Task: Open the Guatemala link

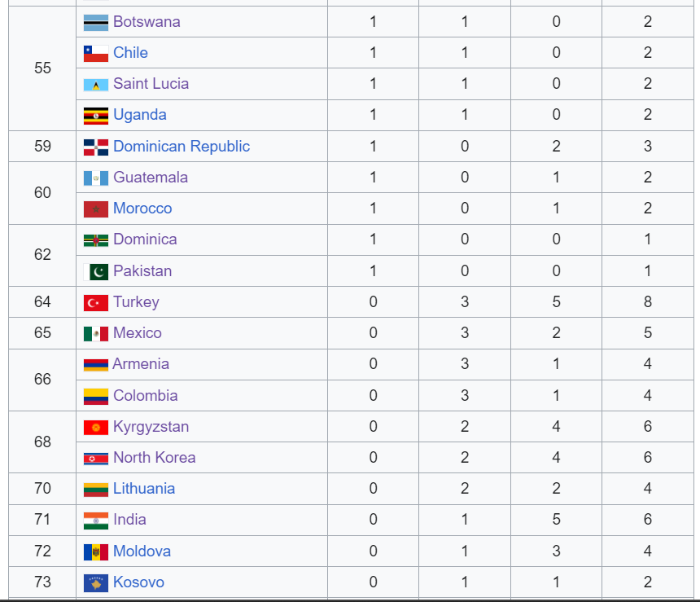Action: click(151, 178)
